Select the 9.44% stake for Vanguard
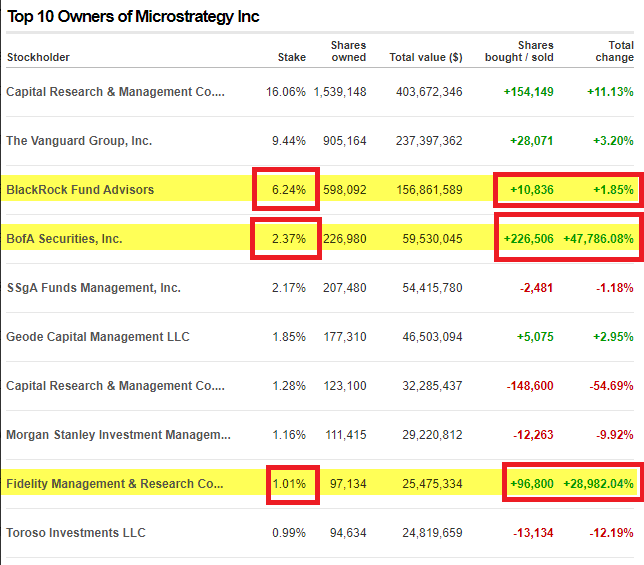 tap(289, 141)
